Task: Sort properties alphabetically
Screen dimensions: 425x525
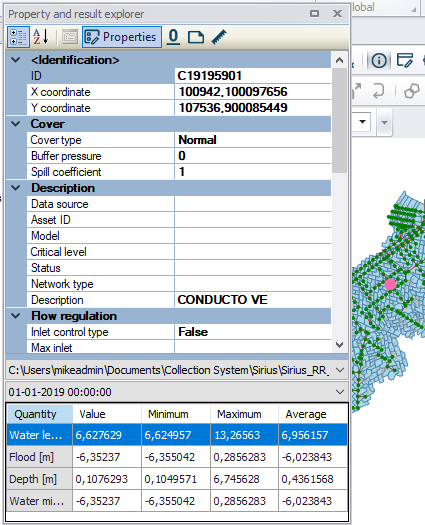Action: pos(41,37)
